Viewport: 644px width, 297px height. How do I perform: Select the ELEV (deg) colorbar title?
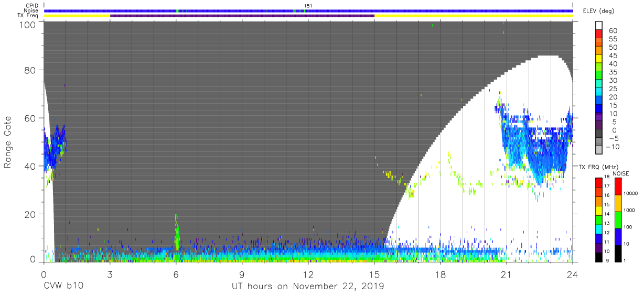[598, 11]
